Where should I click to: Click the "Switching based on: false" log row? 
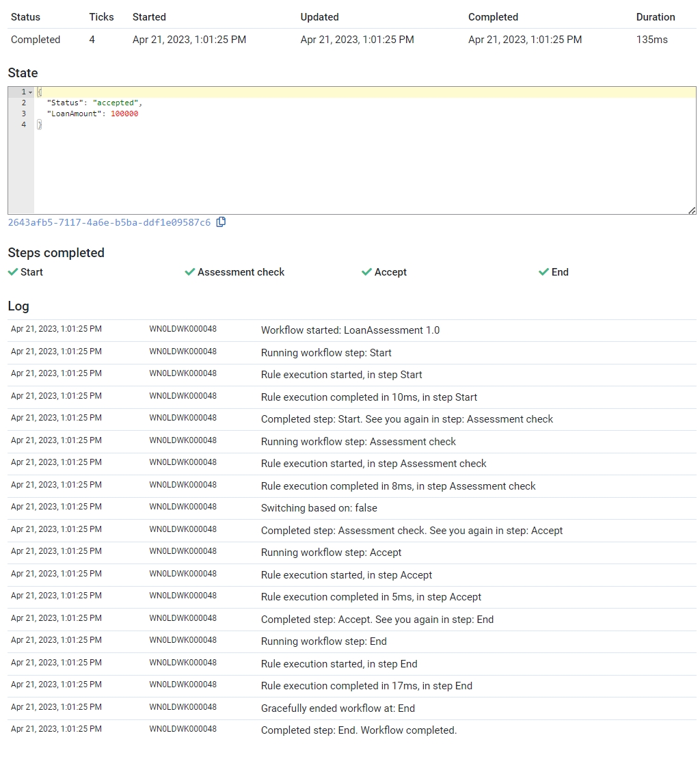pos(319,508)
